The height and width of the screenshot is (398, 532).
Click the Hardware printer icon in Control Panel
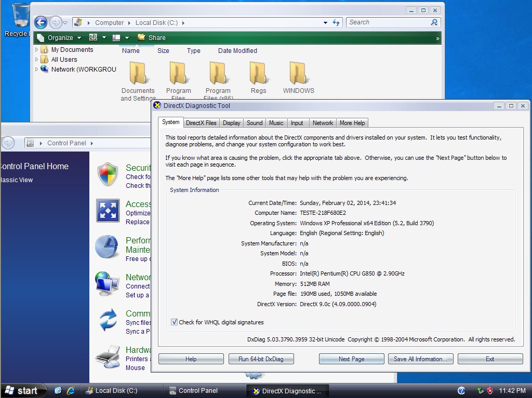pyautogui.click(x=108, y=356)
